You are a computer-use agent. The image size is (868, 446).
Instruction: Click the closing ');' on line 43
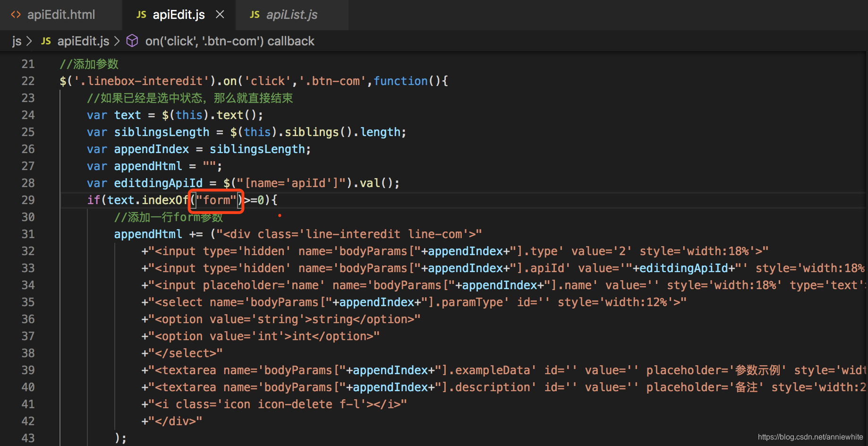coord(120,438)
